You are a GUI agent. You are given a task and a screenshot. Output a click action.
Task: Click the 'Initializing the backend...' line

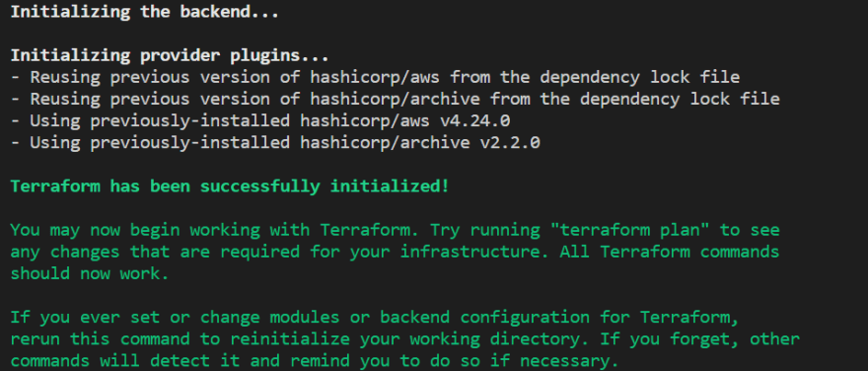coord(145,12)
